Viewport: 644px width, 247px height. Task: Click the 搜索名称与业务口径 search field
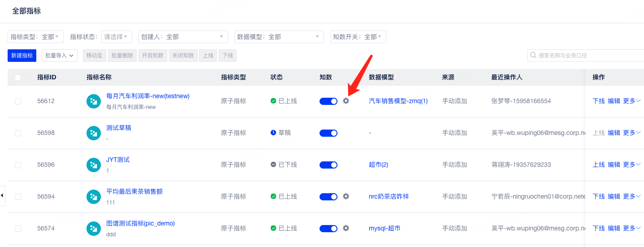tap(586, 55)
